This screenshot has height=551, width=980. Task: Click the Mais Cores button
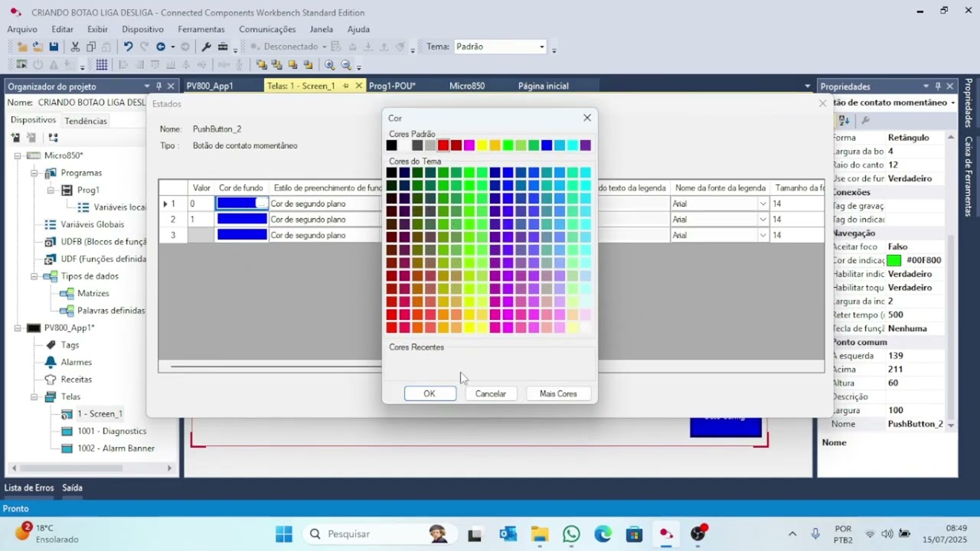558,393
